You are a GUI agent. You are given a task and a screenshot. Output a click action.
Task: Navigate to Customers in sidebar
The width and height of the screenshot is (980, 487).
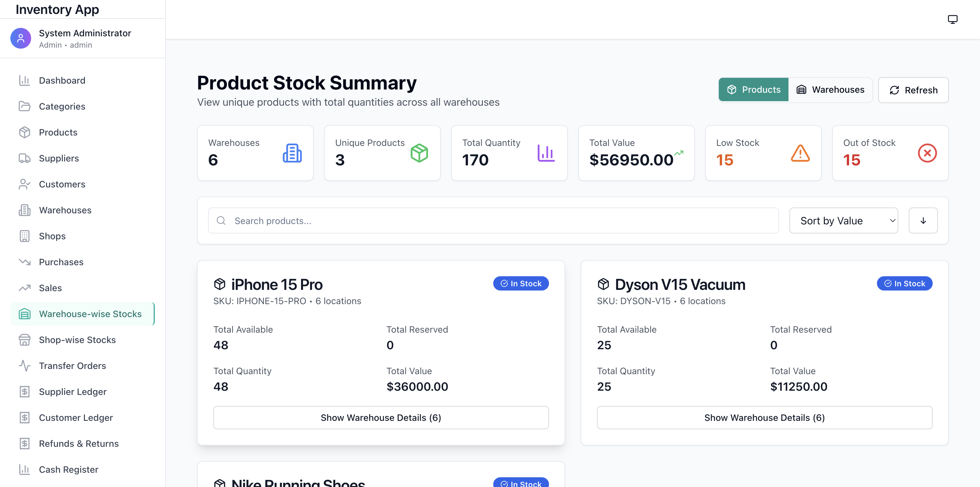pyautogui.click(x=83, y=184)
